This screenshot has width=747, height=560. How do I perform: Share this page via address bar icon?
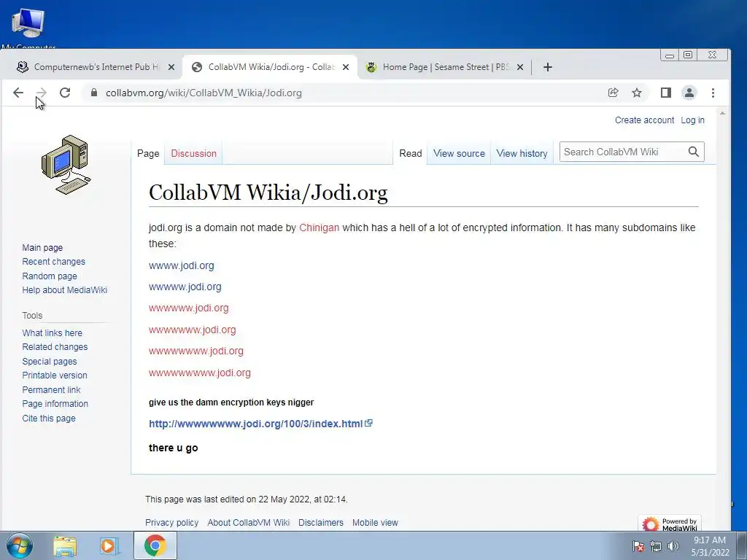point(613,93)
